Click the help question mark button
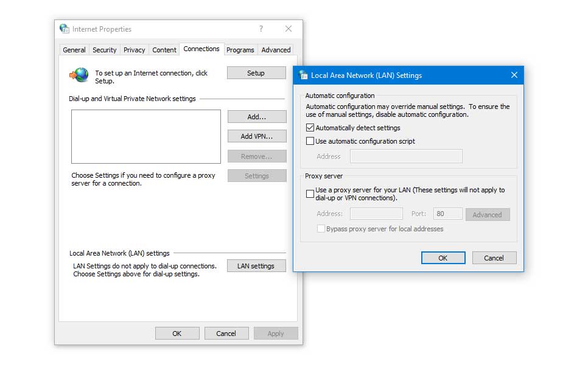The height and width of the screenshot is (367, 588). click(261, 29)
